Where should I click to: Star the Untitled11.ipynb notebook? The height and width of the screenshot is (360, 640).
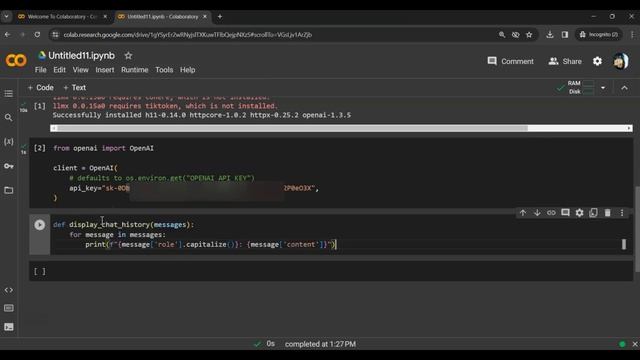coord(128,56)
